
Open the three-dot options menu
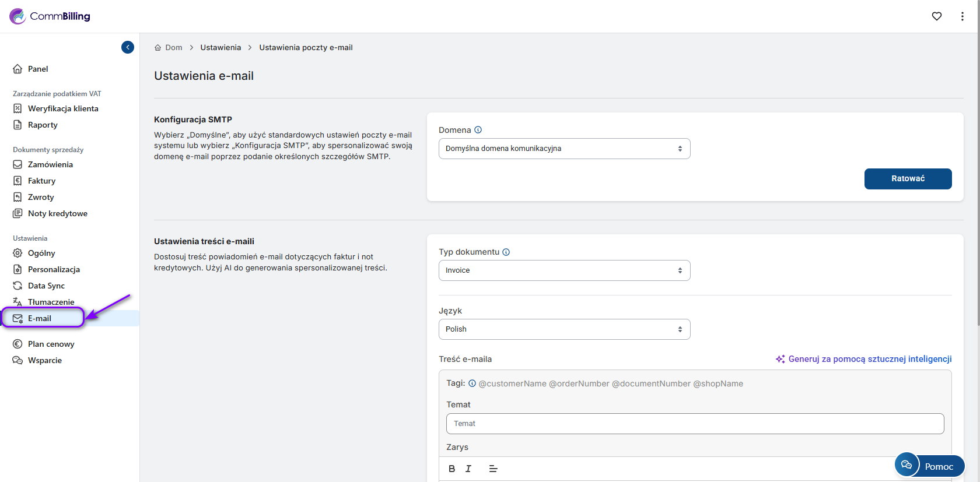pos(962,16)
